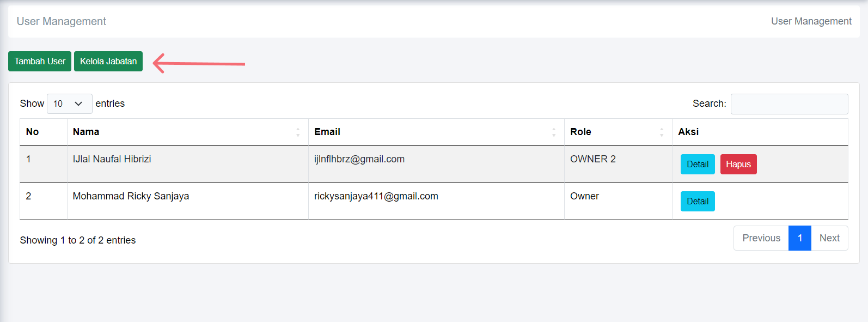This screenshot has width=868, height=322.
Task: Select page 1 in pagination
Action: 799,238
